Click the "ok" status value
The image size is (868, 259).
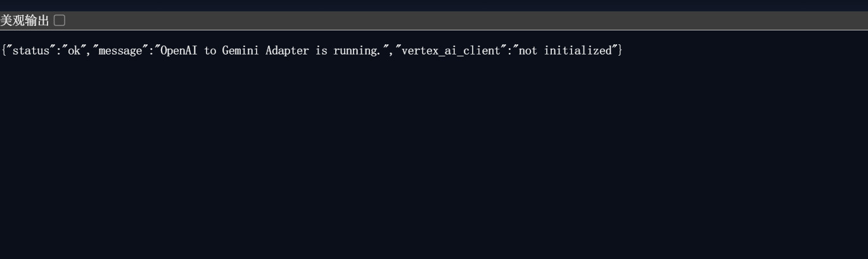(75, 51)
